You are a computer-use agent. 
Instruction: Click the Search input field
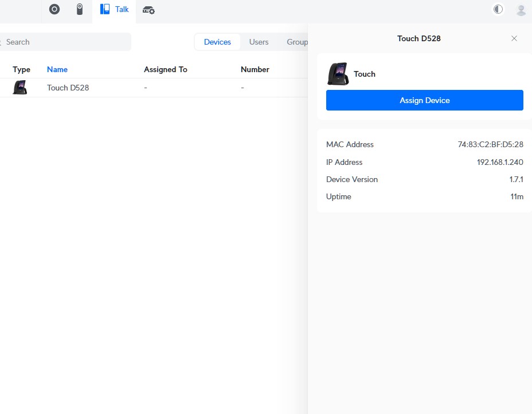click(x=66, y=42)
